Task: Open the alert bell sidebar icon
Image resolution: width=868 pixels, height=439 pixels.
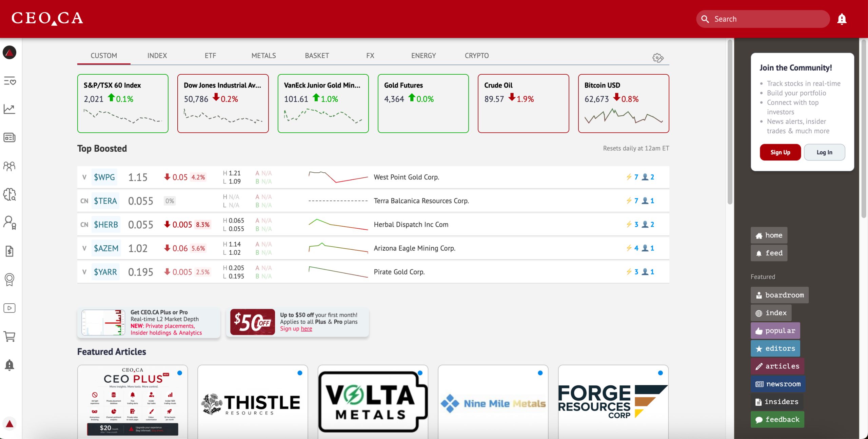Action: [9, 365]
